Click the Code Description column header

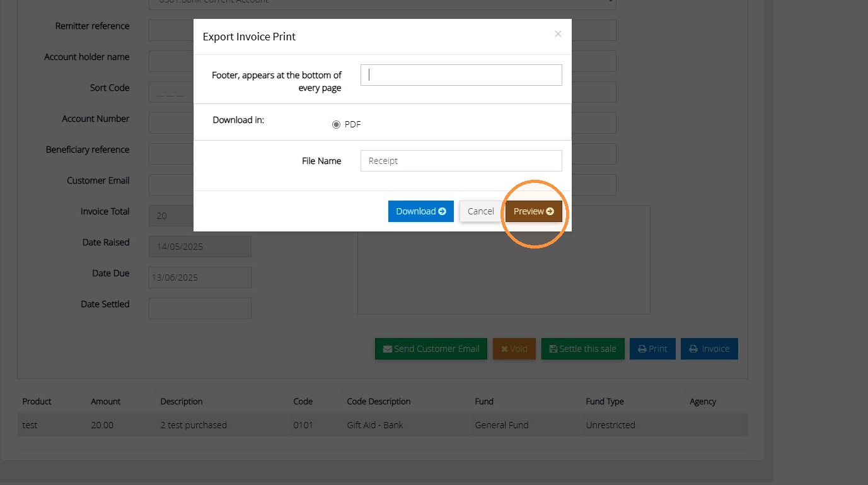point(378,401)
